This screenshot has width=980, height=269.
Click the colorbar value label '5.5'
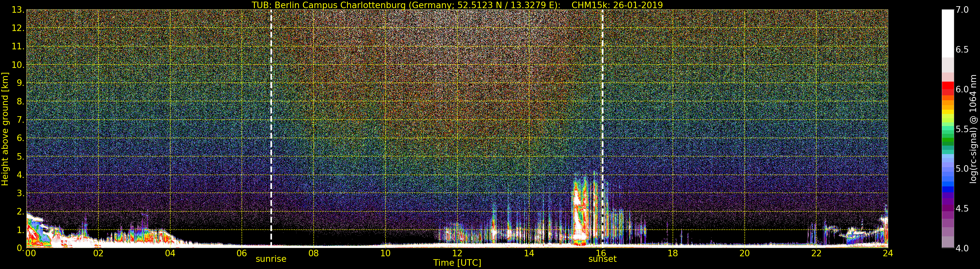(962, 129)
